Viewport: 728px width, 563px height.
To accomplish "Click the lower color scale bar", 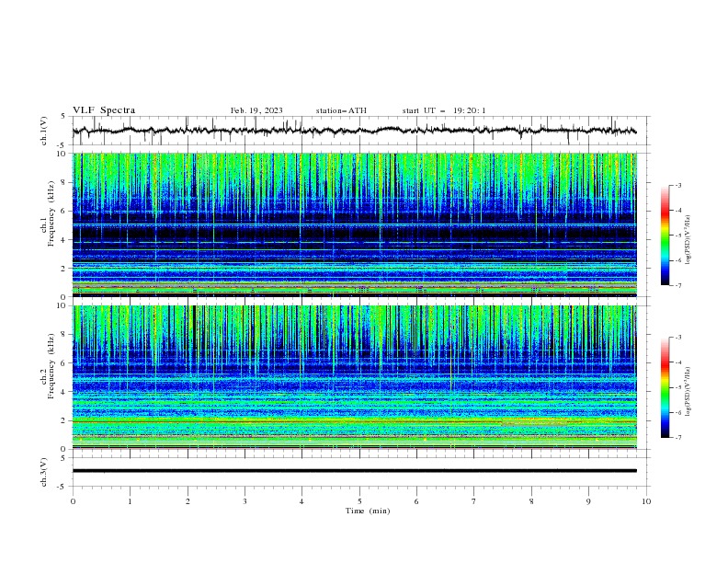I will point(665,387).
